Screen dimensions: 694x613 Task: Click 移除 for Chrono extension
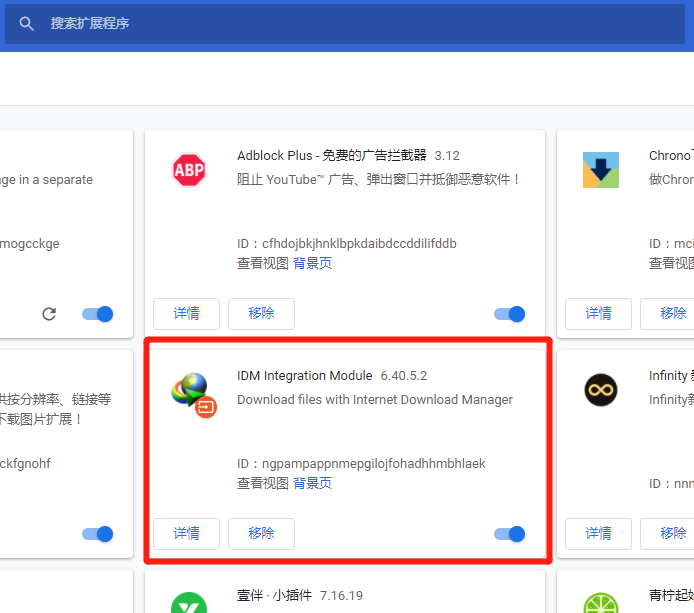pos(667,314)
